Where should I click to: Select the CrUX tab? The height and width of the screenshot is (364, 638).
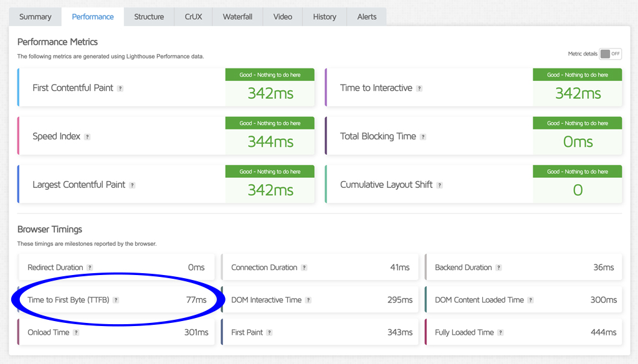tap(194, 17)
